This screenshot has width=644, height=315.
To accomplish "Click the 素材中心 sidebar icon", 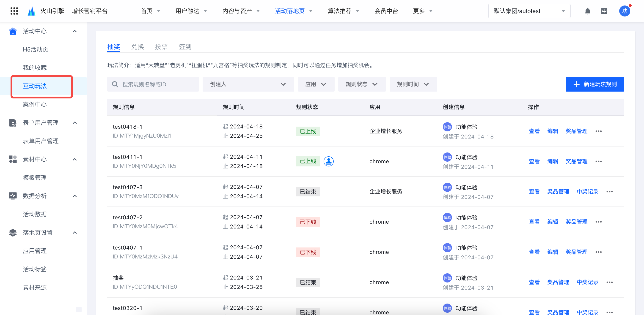I will (13, 159).
